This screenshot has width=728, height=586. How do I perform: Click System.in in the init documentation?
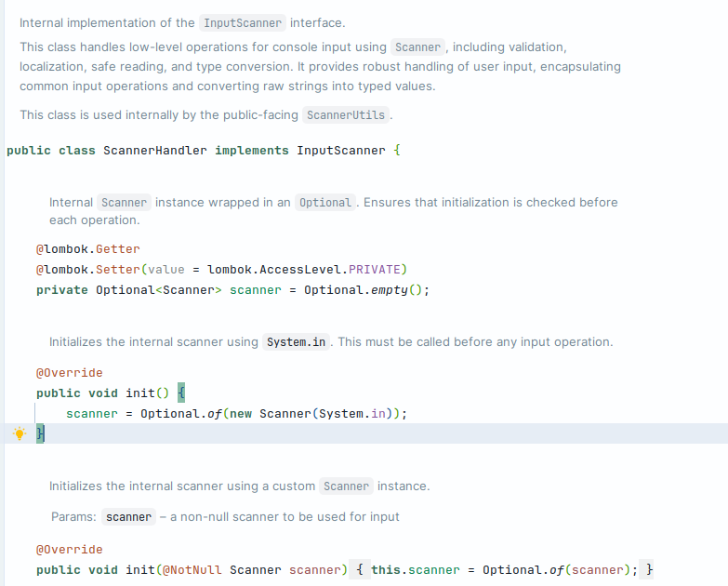pyautogui.click(x=296, y=341)
